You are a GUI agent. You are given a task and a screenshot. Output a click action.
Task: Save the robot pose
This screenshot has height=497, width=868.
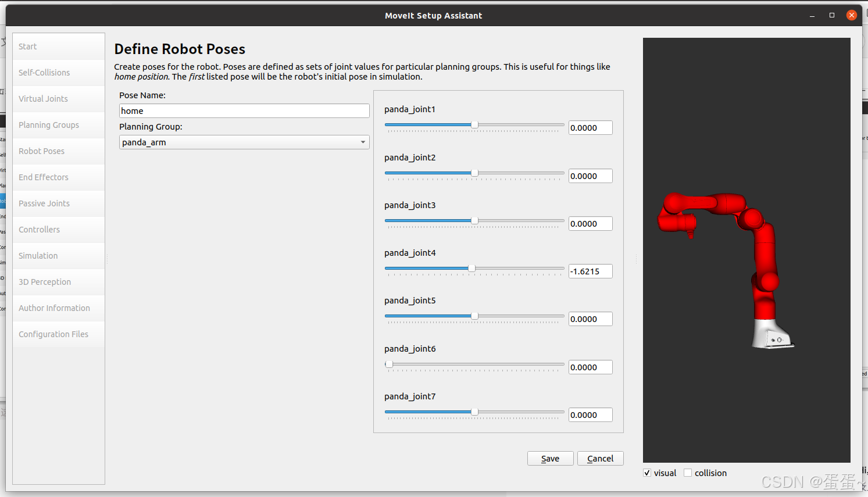click(551, 459)
